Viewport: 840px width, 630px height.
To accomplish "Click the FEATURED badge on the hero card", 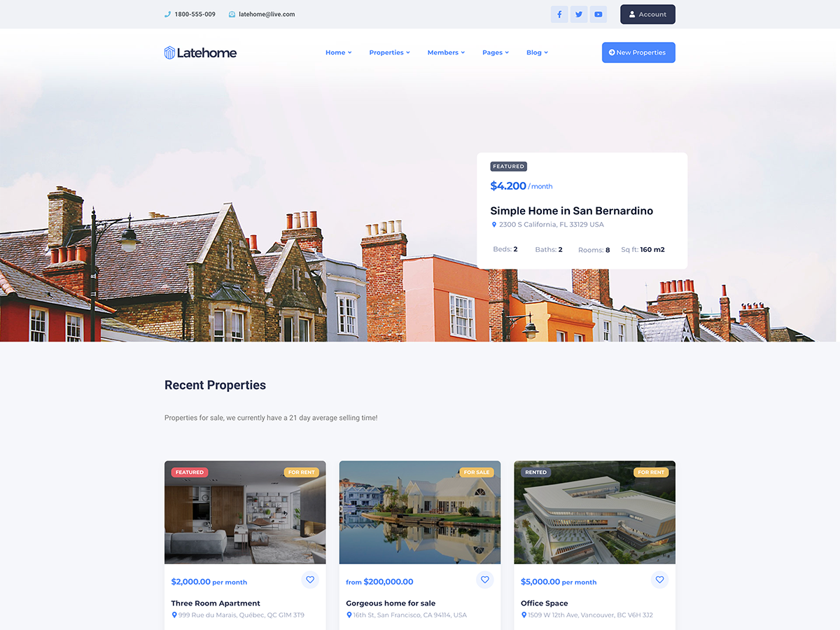I will 508,167.
